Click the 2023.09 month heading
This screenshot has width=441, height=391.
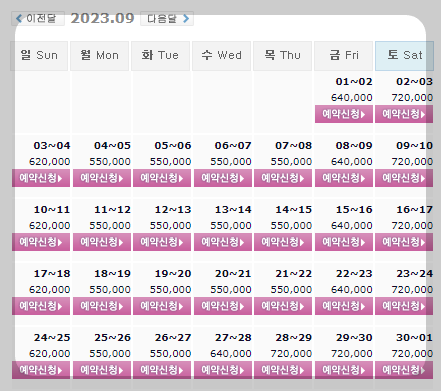coord(102,18)
